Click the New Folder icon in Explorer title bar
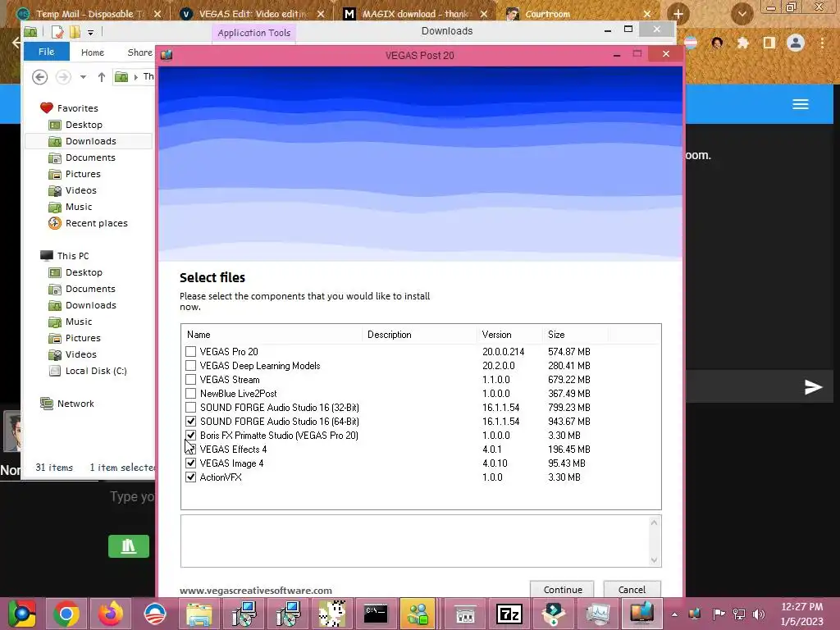 75,32
